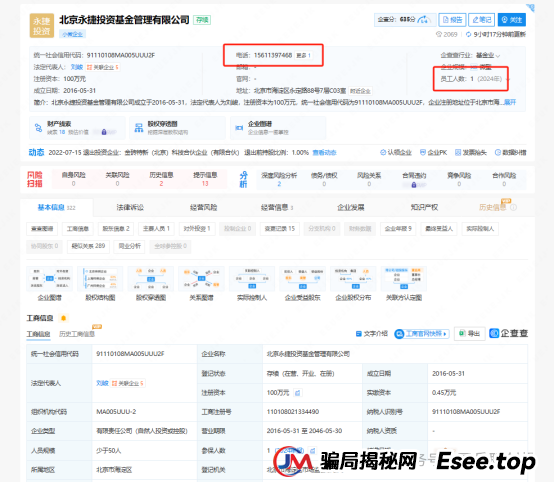The height and width of the screenshot is (482, 554).
Task: Select the 主要人员 1 chip
Action: click(156, 229)
